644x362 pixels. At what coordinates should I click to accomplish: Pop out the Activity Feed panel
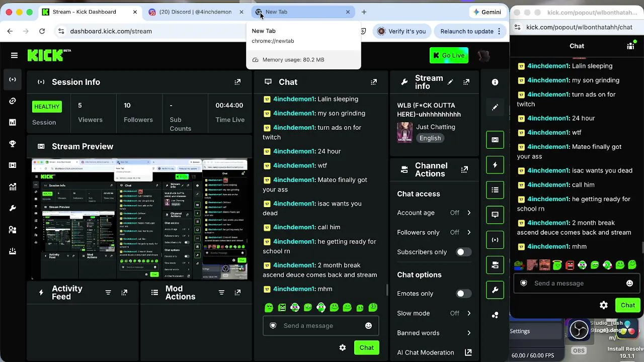(x=124, y=293)
